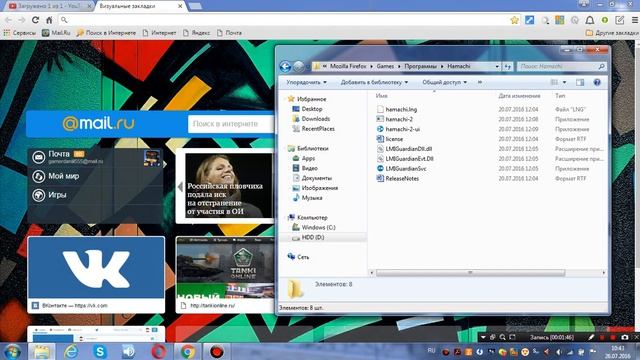
Task: Select file hamachi.lng
Action: coord(401,109)
